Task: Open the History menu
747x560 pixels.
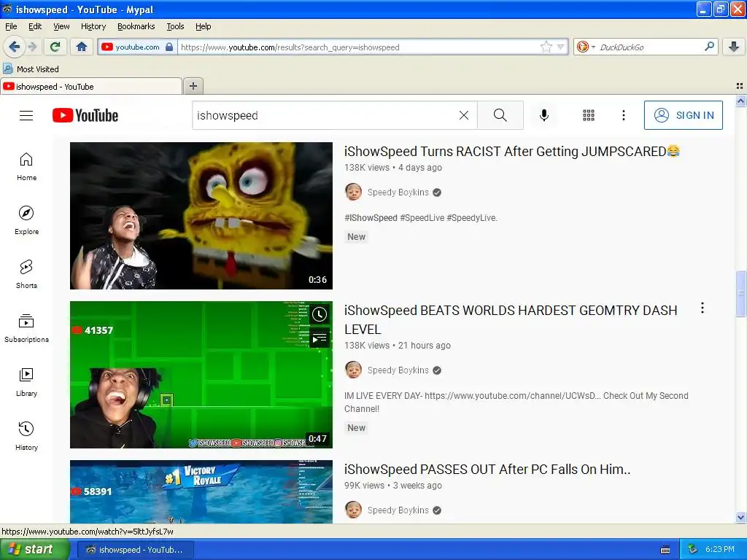Action: coord(93,26)
